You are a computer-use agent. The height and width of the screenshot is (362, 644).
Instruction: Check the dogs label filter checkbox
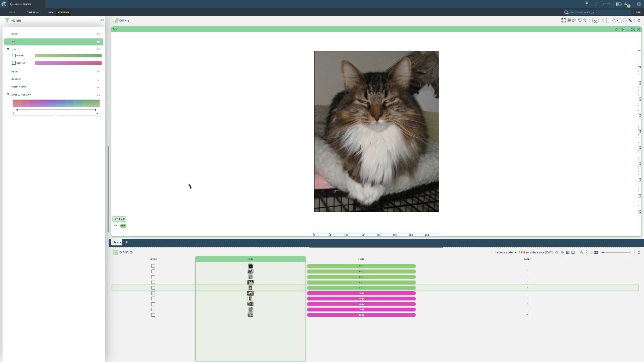pyautogui.click(x=14, y=63)
